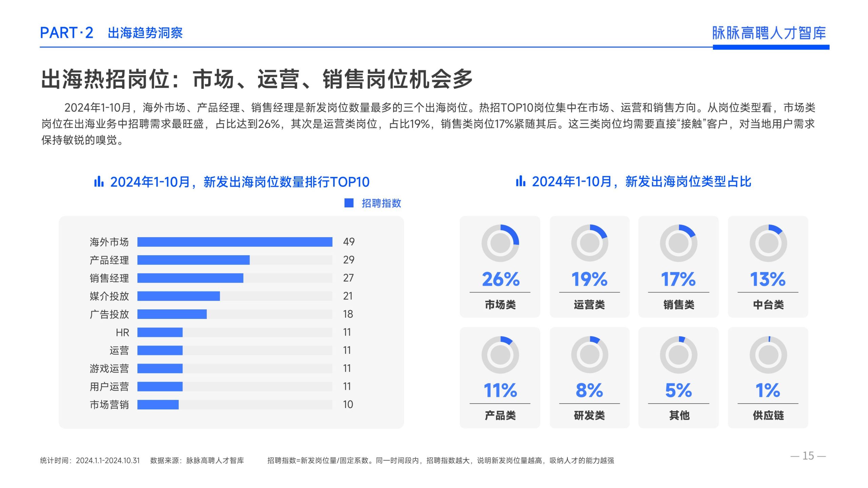This screenshot has width=868, height=488.
Task: Click the 脉脉高聘人才智库 header label
Action: tap(769, 33)
